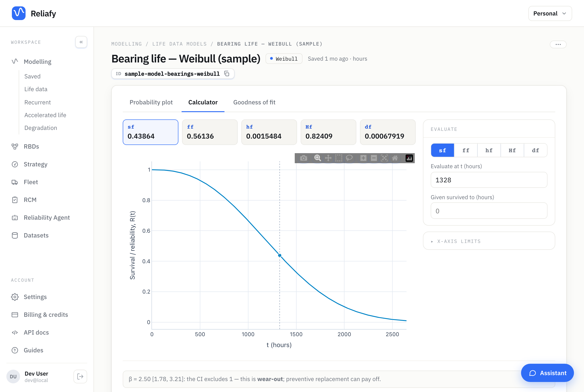Select the Hf 0.82409 result card
Image resolution: width=584 pixels, height=392 pixels.
(x=328, y=132)
